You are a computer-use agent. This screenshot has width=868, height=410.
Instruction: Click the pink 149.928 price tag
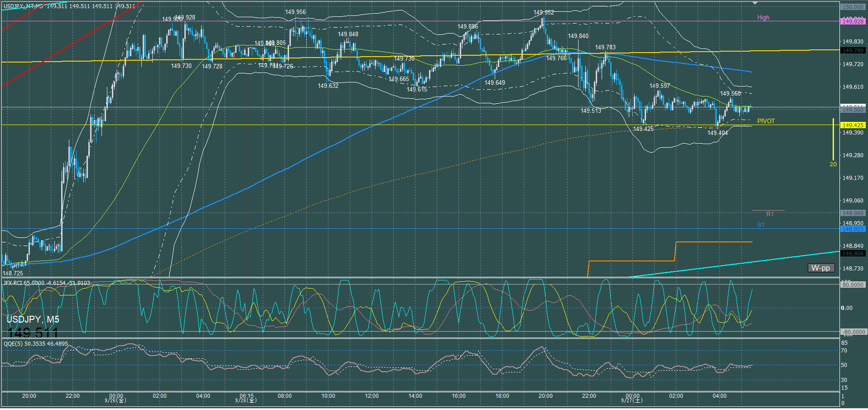pos(853,21)
